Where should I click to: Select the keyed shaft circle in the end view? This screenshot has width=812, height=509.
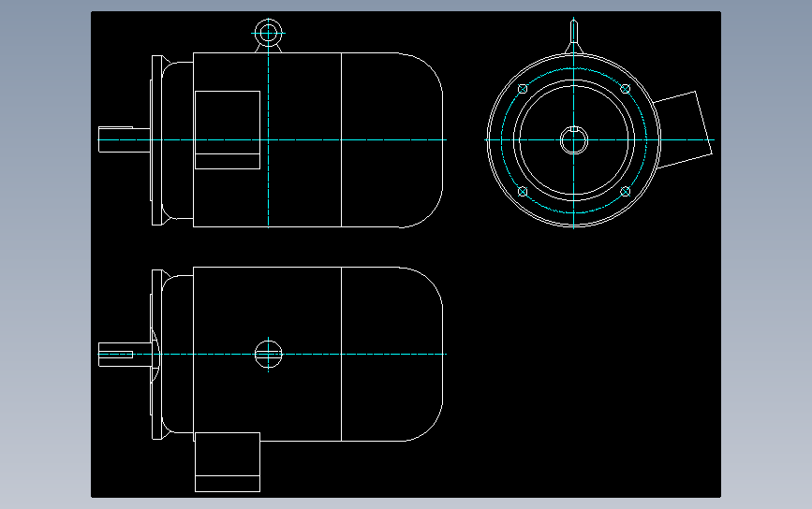pos(574,140)
